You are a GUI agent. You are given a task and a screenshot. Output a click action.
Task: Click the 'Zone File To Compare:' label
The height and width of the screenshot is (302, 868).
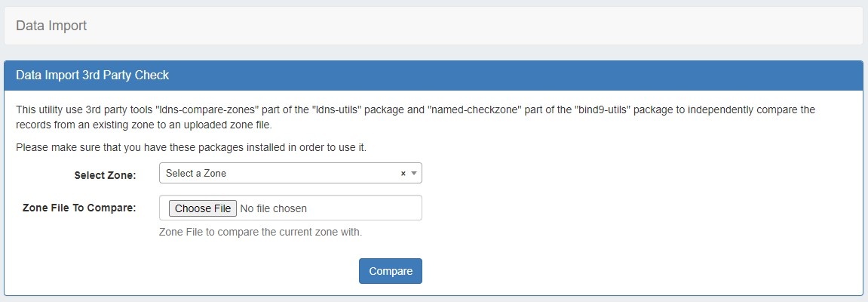click(79, 208)
